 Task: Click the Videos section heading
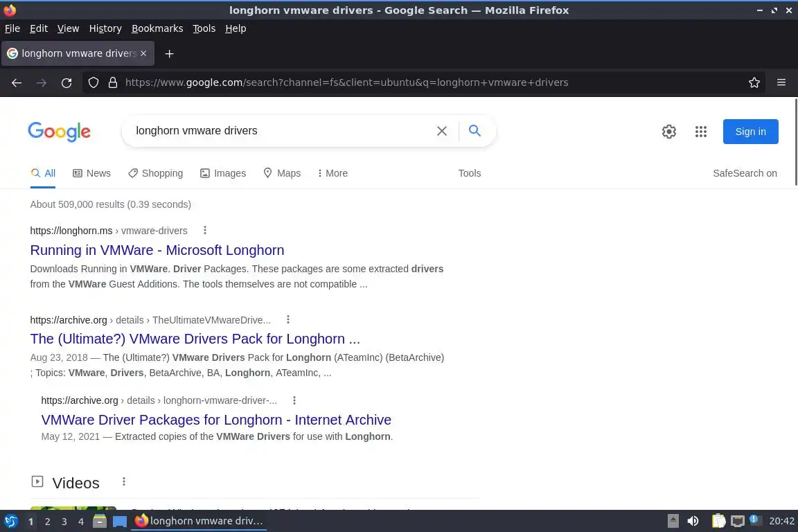coord(76,483)
